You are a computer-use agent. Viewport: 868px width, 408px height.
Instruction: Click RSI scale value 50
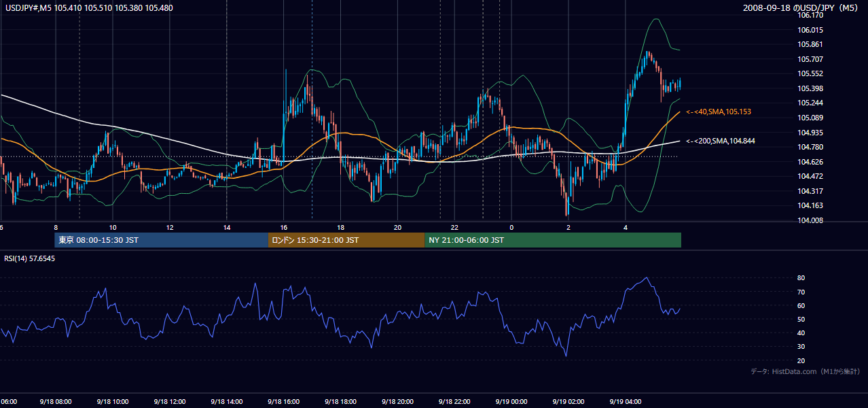[x=801, y=319]
